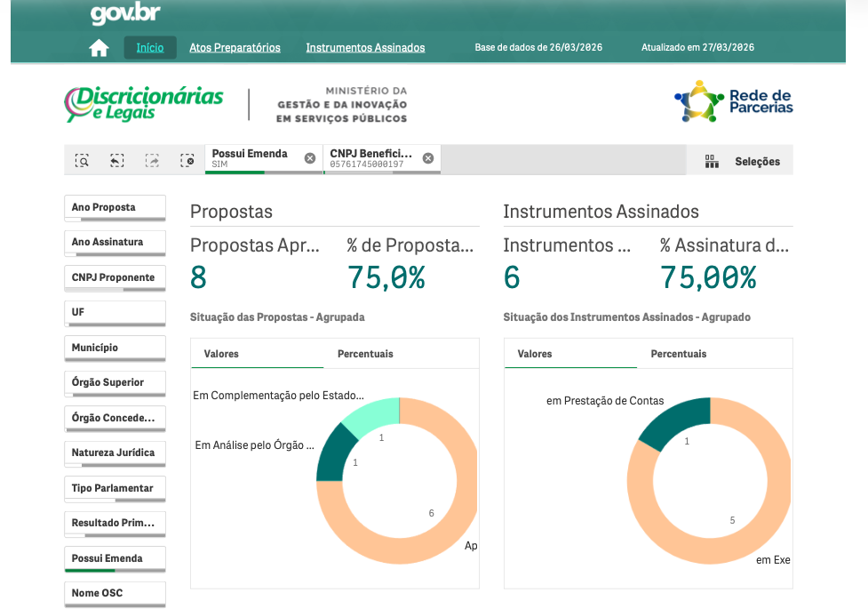868x609 pixels.
Task: Click the Rede de Parcerias logo
Action: point(733,102)
